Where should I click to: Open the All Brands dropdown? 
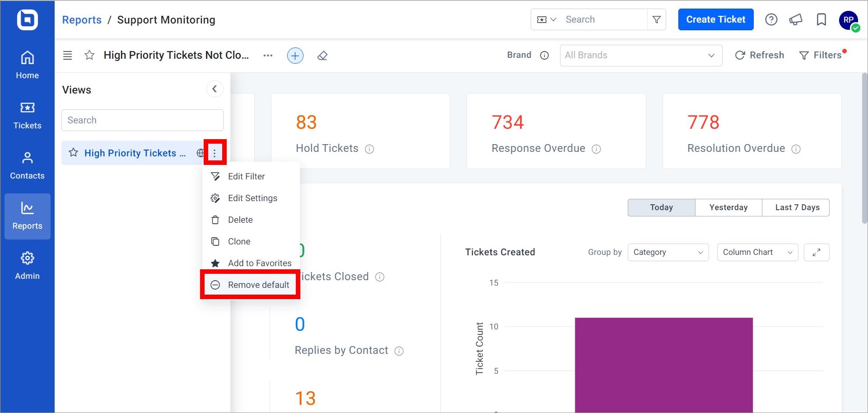[x=641, y=56]
